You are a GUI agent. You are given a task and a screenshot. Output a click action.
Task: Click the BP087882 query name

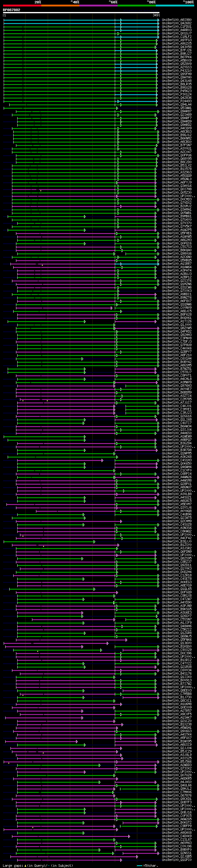[11, 10]
